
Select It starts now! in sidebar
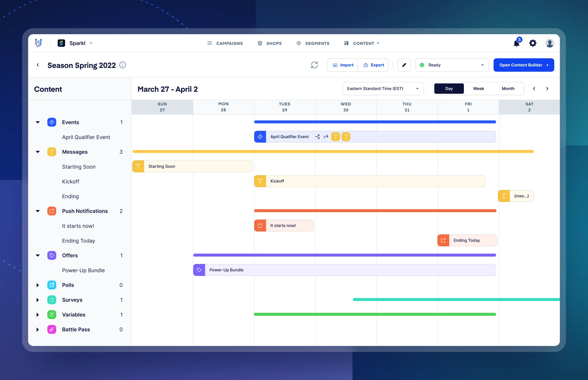[x=78, y=226]
